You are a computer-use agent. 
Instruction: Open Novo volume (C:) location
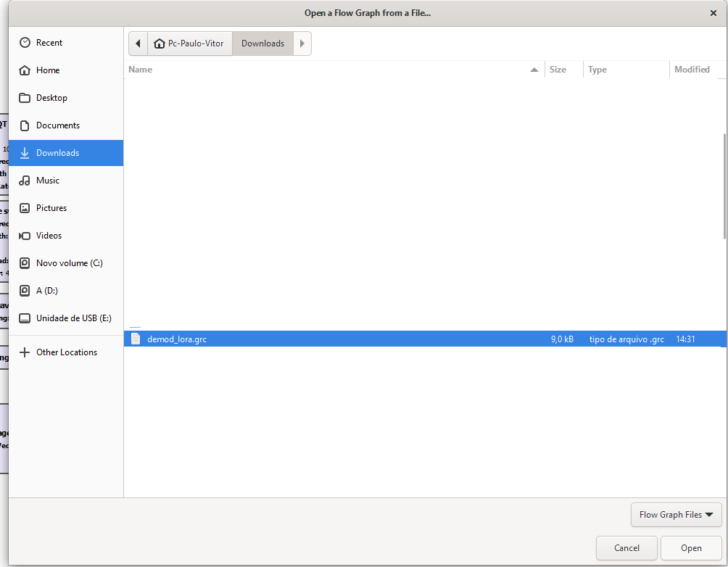click(70, 263)
